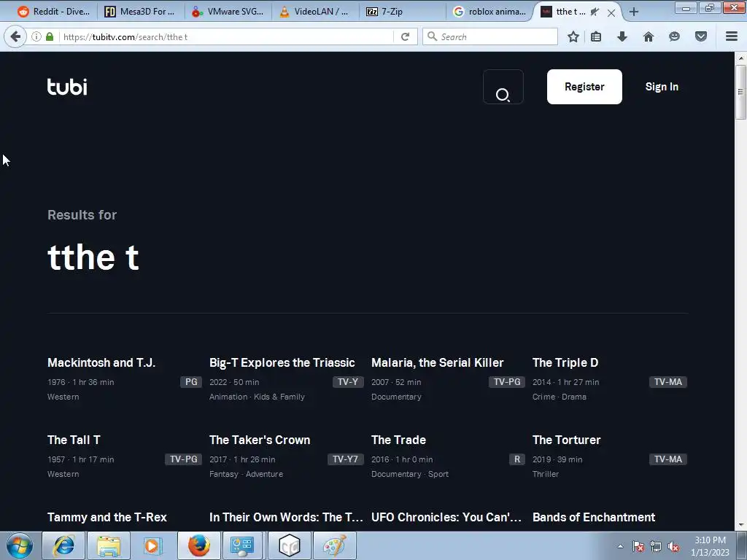The image size is (747, 560).
Task: Click the muted volume tray icon
Action: click(673, 546)
